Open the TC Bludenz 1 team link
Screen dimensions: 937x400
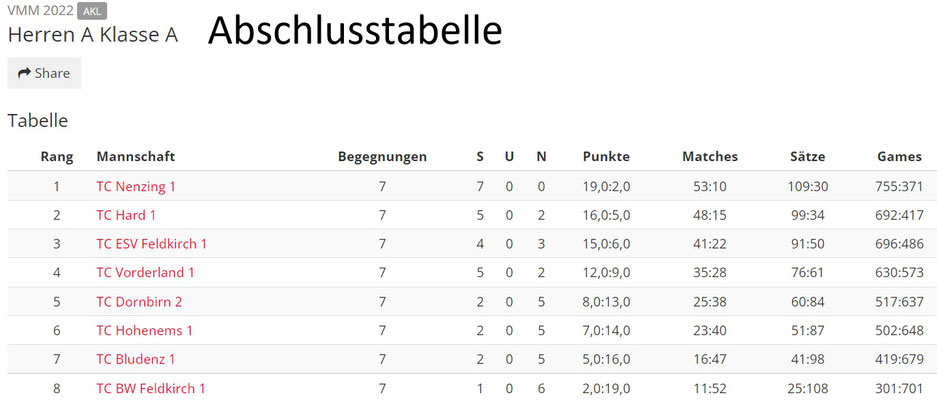tap(135, 359)
